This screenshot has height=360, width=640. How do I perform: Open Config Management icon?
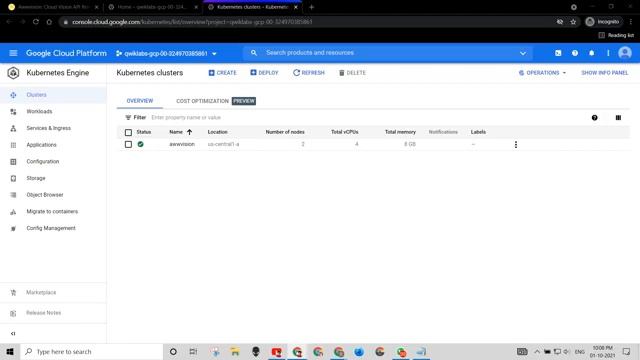13,229
